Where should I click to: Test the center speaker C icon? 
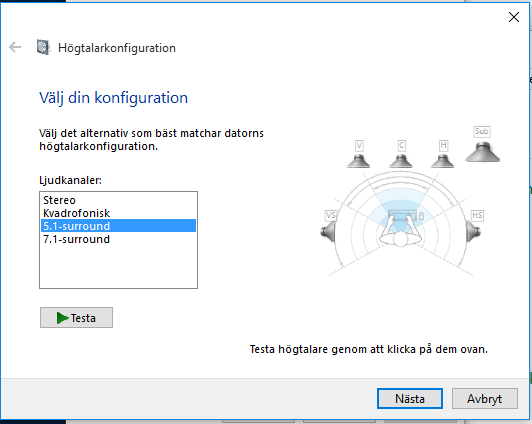click(x=401, y=161)
